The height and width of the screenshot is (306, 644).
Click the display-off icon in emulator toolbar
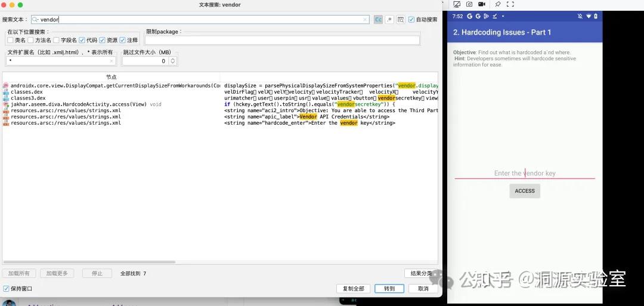click(456, 4)
